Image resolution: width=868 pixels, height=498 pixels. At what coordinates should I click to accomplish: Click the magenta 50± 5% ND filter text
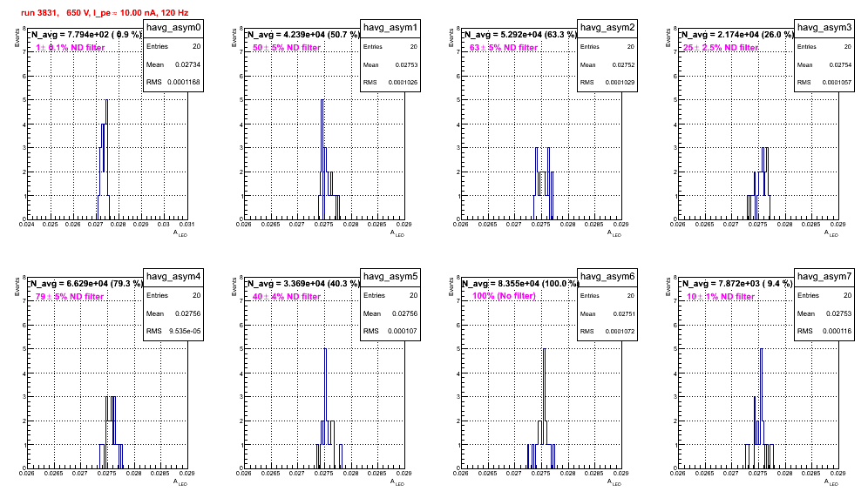tap(287, 48)
